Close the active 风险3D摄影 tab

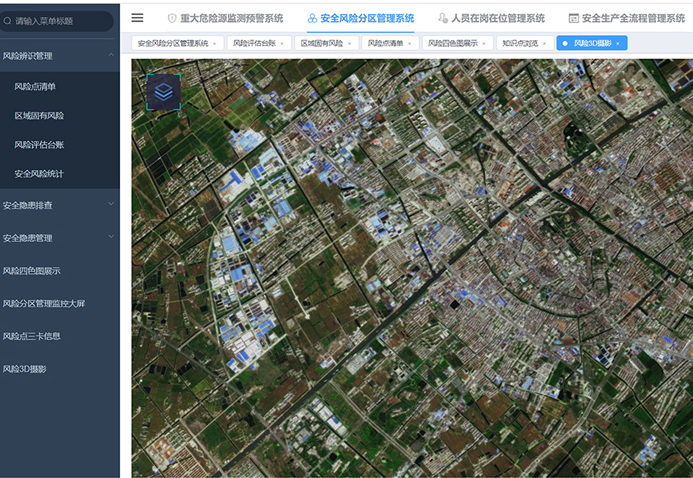coord(618,43)
